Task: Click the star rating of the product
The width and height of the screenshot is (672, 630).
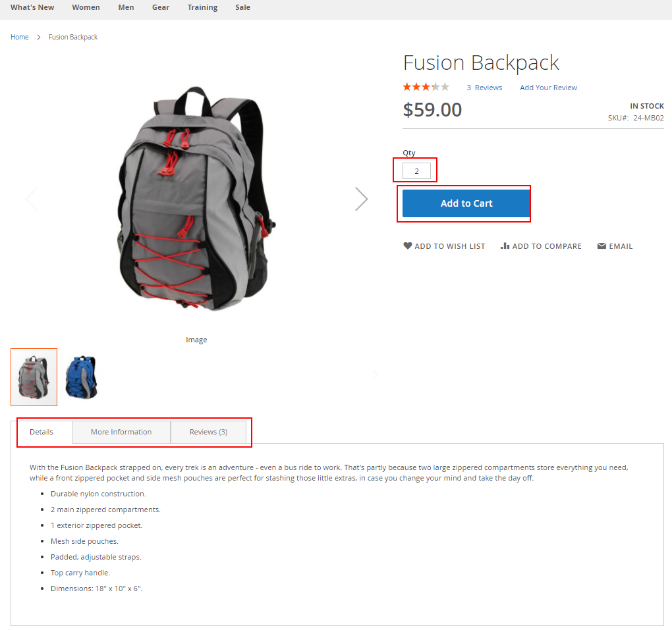Action: [426, 88]
